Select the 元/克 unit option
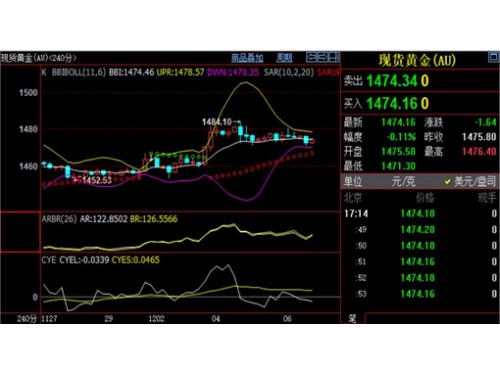500x375 pixels. tap(403, 181)
